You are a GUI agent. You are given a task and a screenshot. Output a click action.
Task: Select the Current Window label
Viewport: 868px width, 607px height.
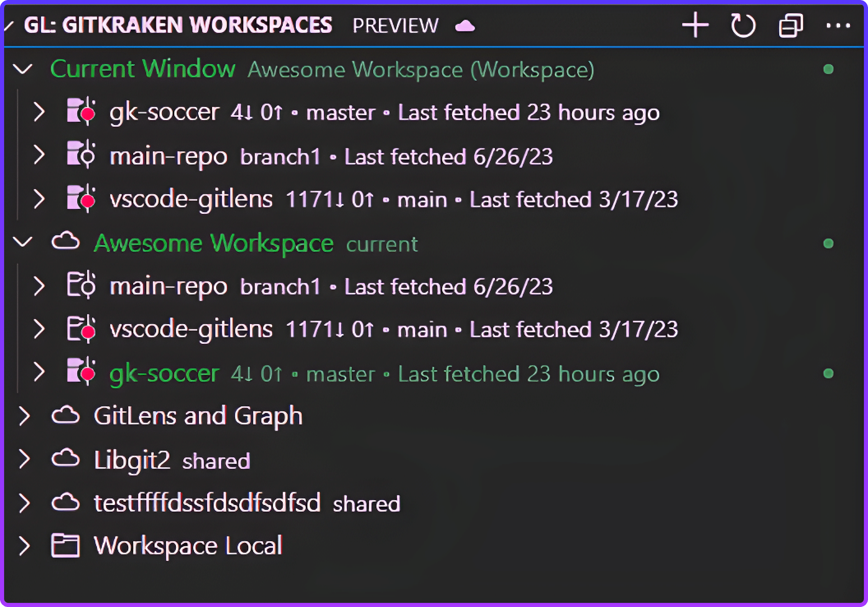coord(143,69)
